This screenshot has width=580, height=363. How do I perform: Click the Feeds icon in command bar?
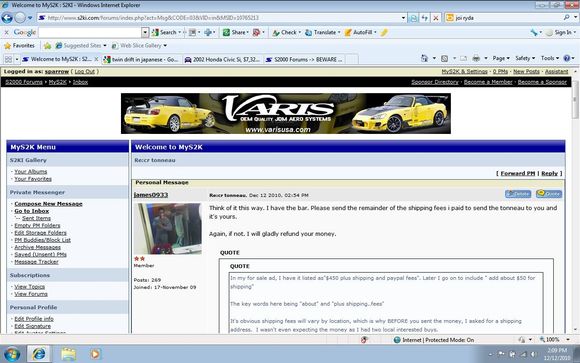[445, 58]
